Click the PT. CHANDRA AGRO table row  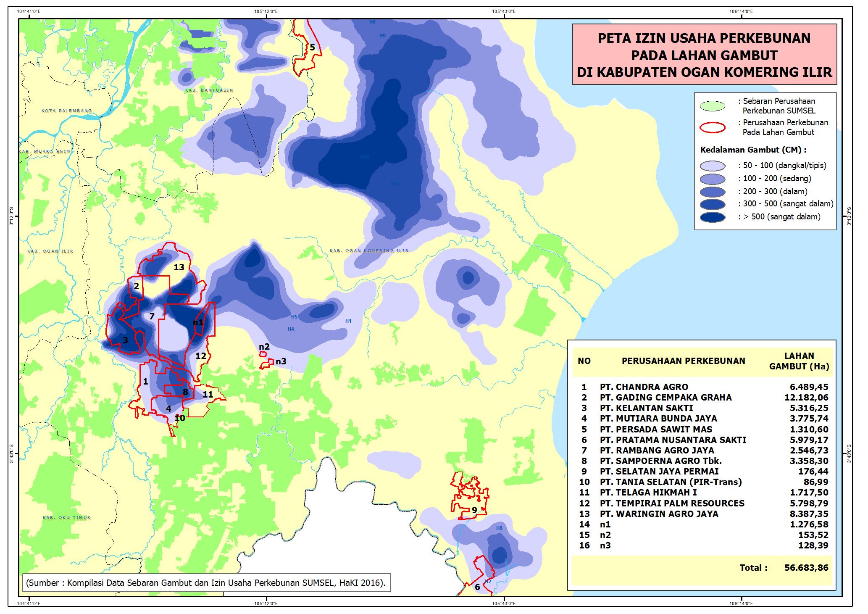(x=644, y=387)
